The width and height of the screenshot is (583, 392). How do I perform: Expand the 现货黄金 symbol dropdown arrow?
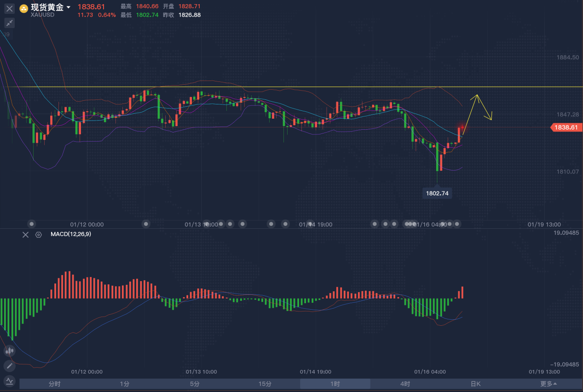[69, 7]
